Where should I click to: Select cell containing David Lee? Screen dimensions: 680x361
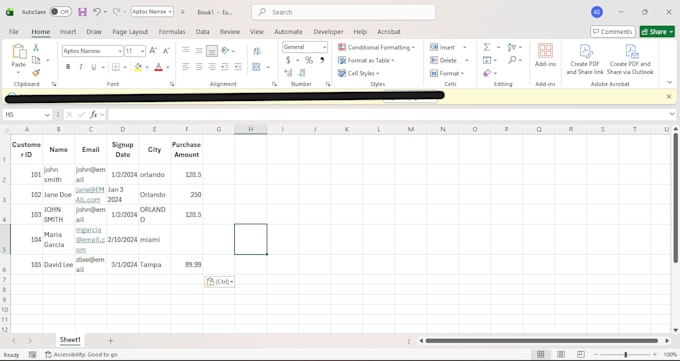[59, 265]
